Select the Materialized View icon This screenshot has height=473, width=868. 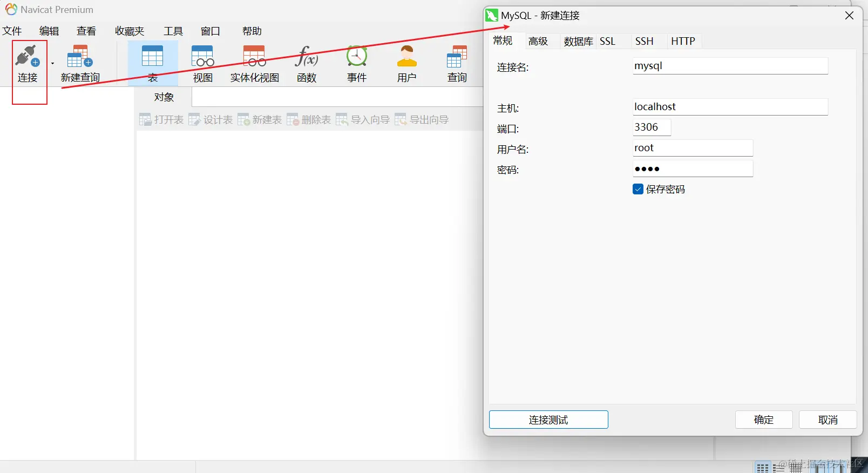click(x=254, y=64)
